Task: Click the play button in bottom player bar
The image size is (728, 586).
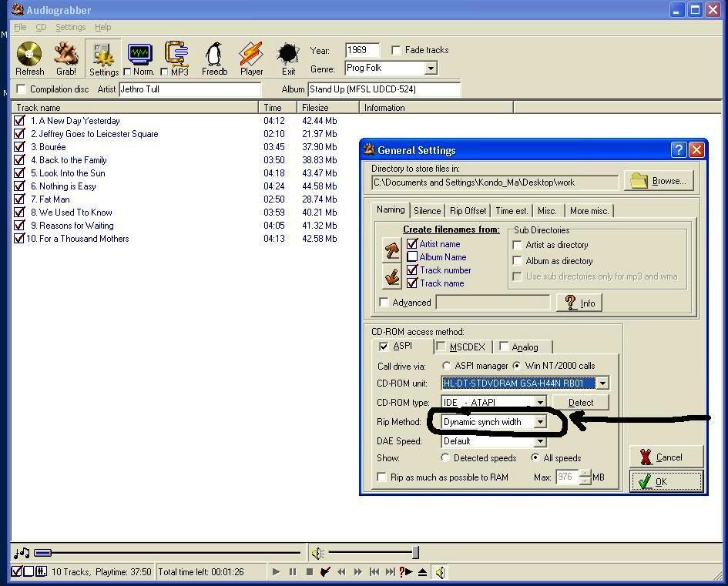Action: (277, 571)
